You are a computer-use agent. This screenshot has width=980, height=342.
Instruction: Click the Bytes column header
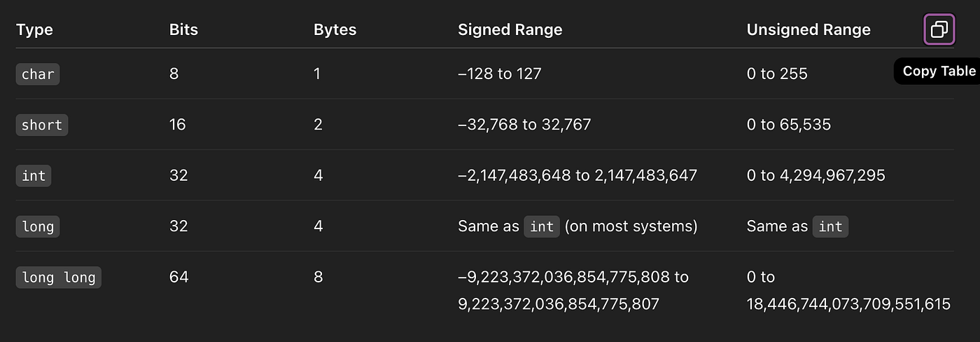pos(335,29)
